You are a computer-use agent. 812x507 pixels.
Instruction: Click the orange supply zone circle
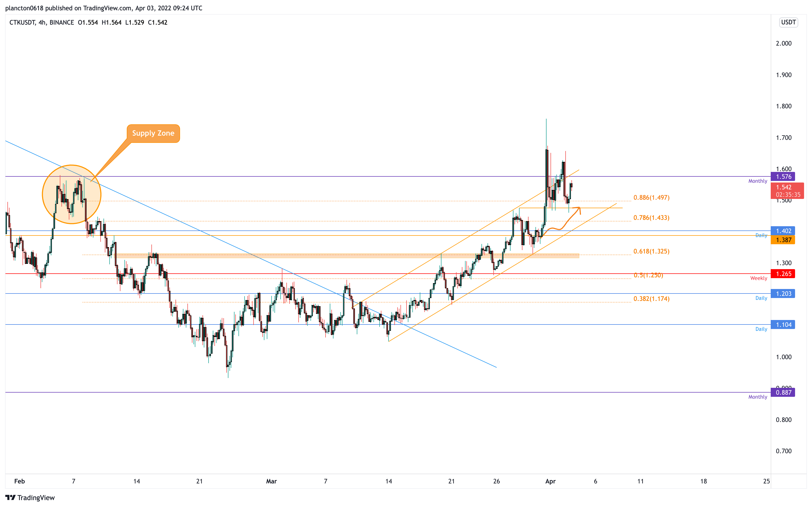(71, 194)
